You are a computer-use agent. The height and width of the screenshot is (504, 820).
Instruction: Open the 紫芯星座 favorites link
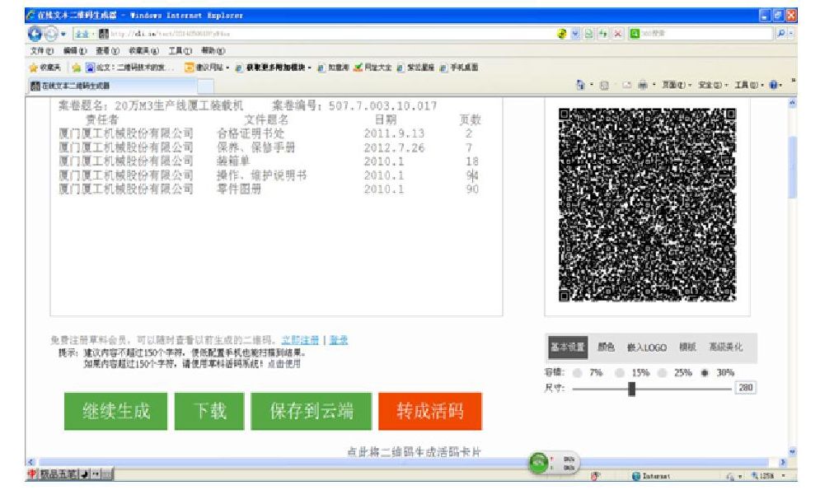click(415, 68)
